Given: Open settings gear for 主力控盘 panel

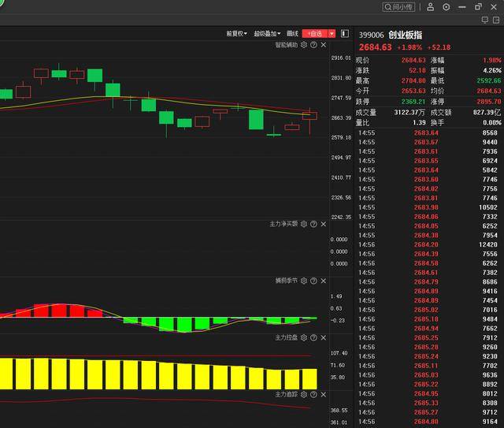Looking at the screenshot, I should pyautogui.click(x=304, y=337).
